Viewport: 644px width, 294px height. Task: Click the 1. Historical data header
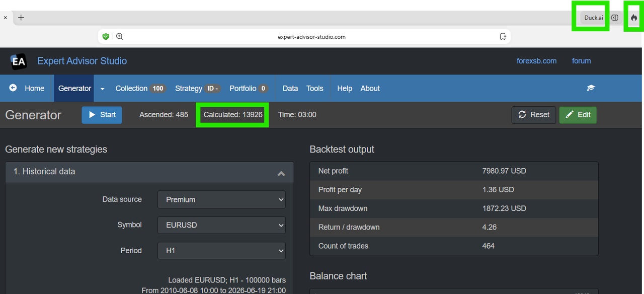point(150,173)
